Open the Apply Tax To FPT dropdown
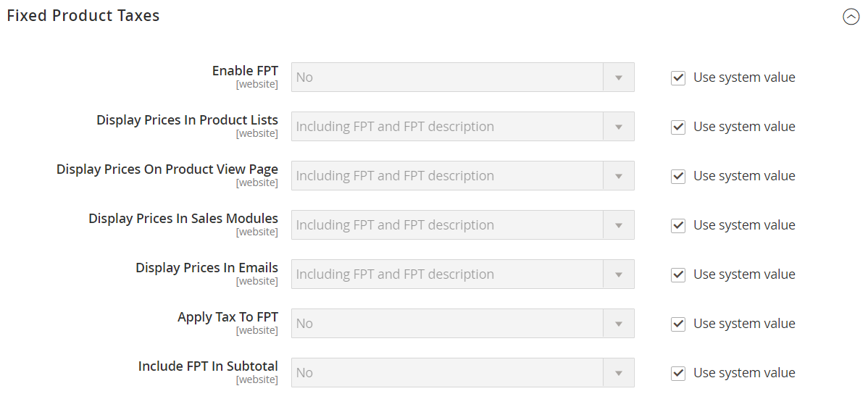This screenshot has height=399, width=868. 462,324
